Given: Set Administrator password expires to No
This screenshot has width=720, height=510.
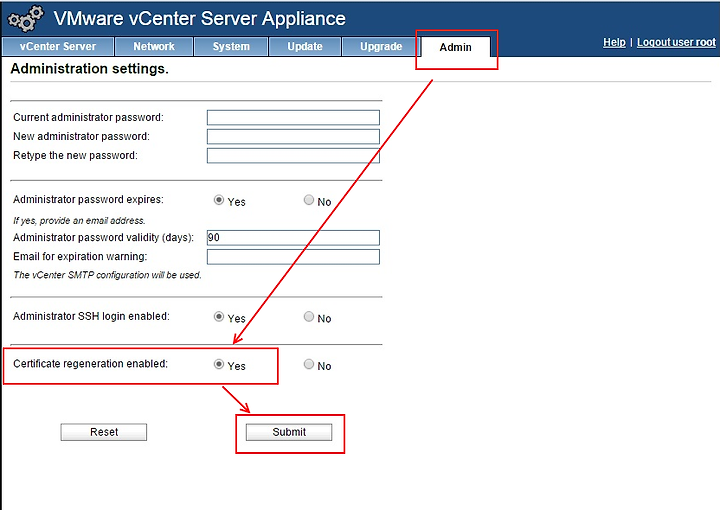Looking at the screenshot, I should (x=309, y=200).
